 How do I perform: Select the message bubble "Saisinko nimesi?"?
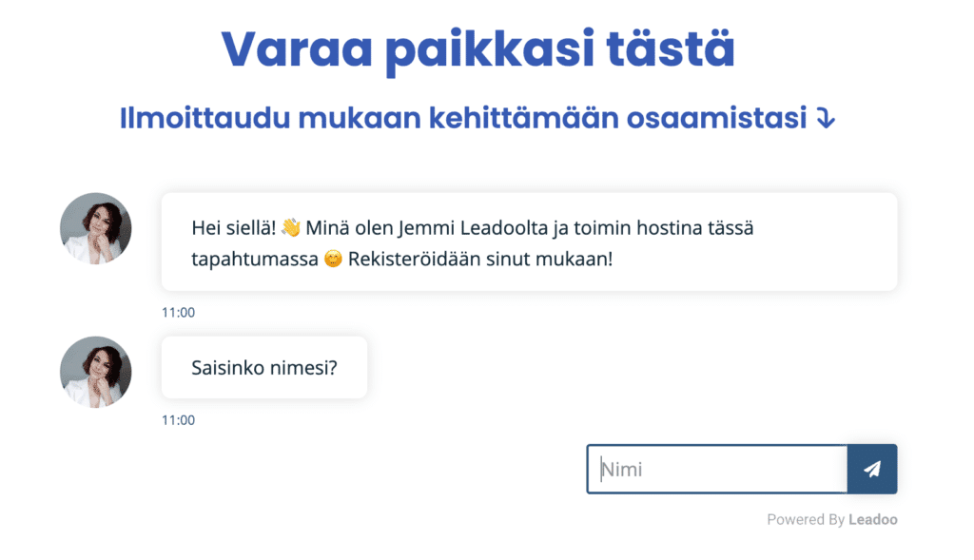263,367
